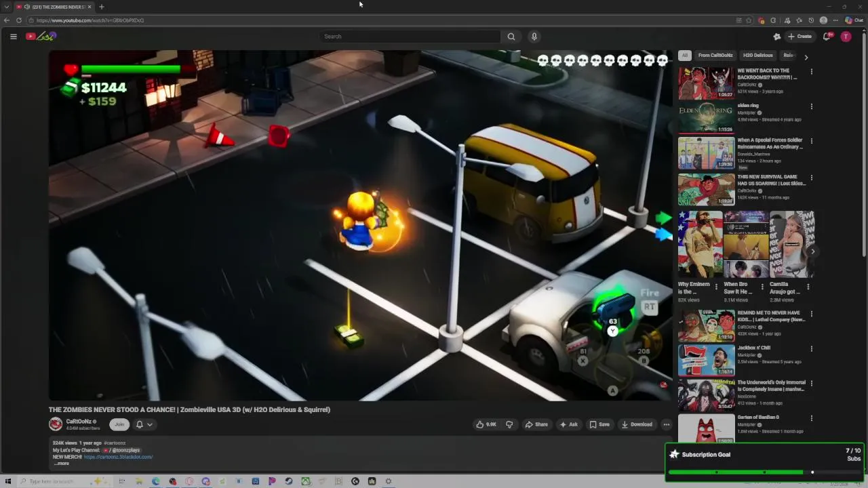Open the Copilot Chat button
The height and width of the screenshot is (488, 868).
[x=854, y=20]
